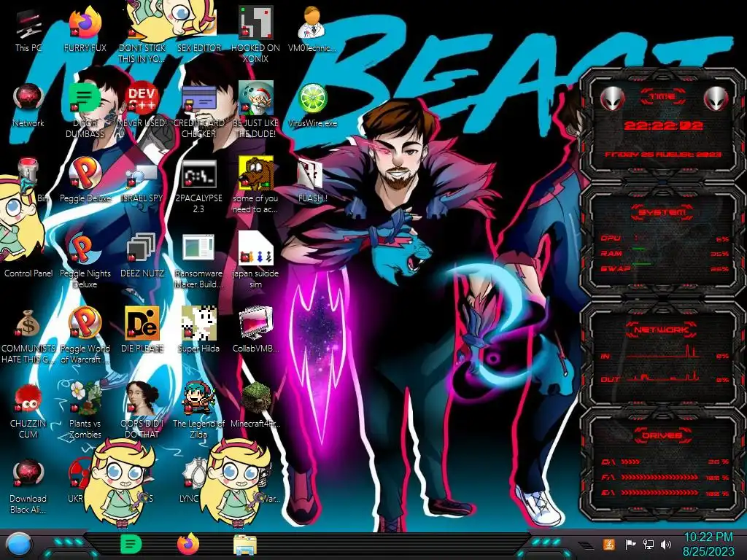
Task: Click the right alien head on the gadget
Action: coord(716,98)
